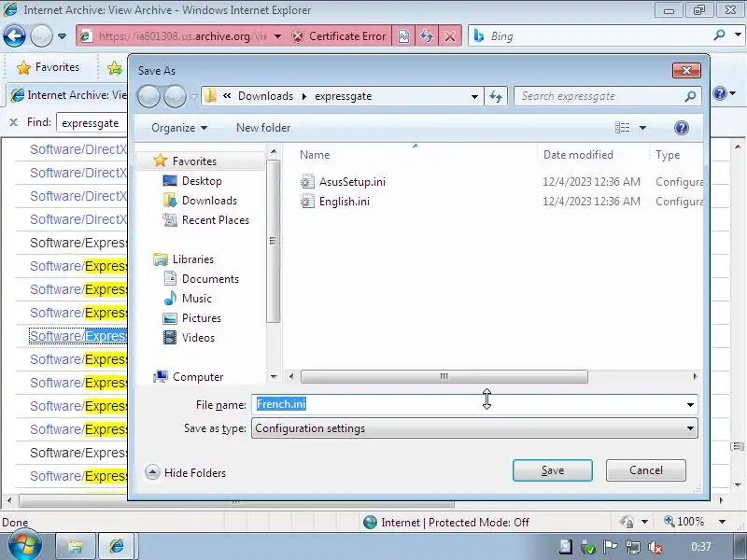Sort files by the Type column header
The image size is (747, 560).
[668, 155]
